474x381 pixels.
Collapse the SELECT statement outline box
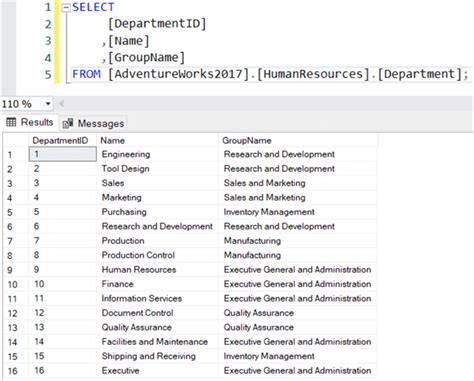click(x=66, y=8)
